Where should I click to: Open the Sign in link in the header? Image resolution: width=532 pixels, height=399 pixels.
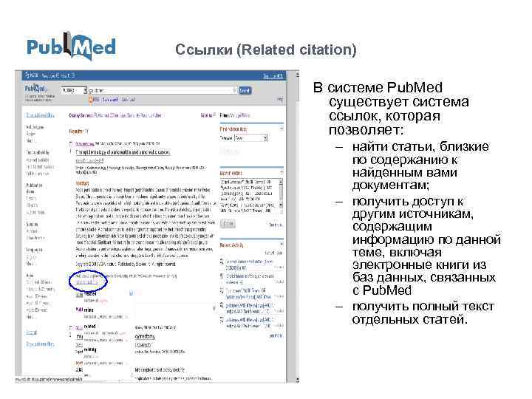tap(273, 76)
